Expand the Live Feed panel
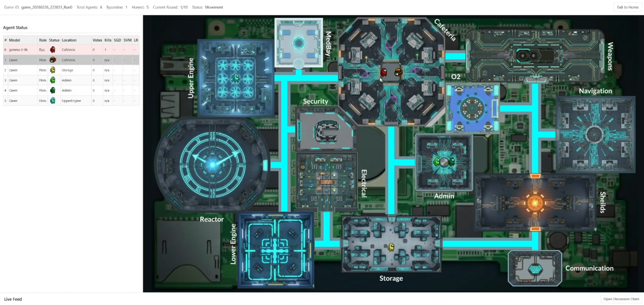 click(x=13, y=299)
